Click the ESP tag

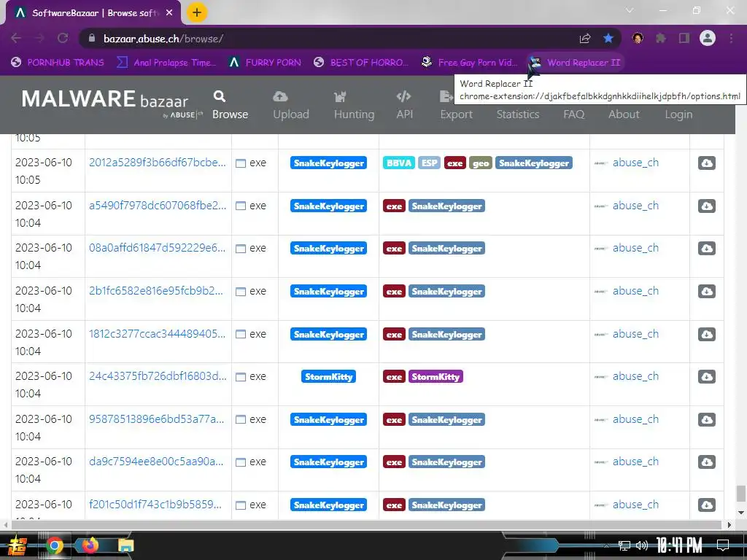[x=429, y=163]
